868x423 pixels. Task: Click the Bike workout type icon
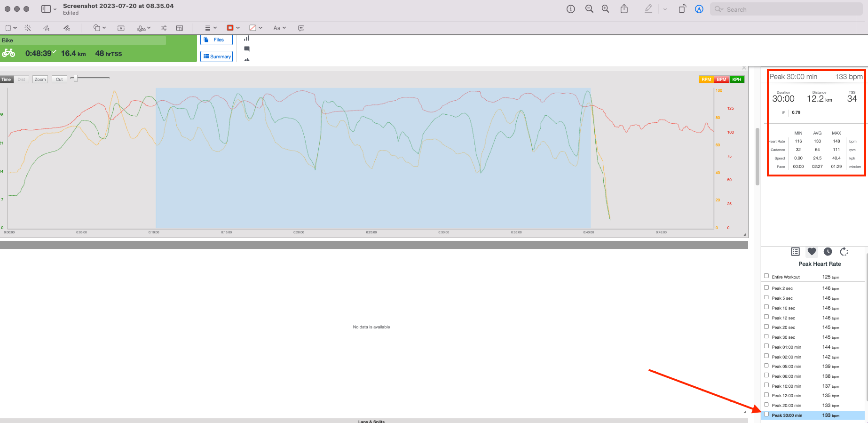8,53
